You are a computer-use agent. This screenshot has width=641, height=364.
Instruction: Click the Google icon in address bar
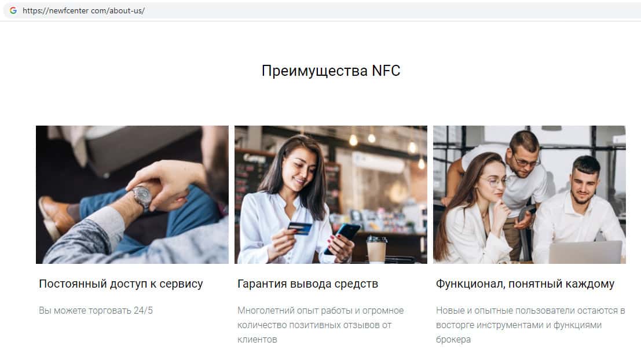pos(13,10)
